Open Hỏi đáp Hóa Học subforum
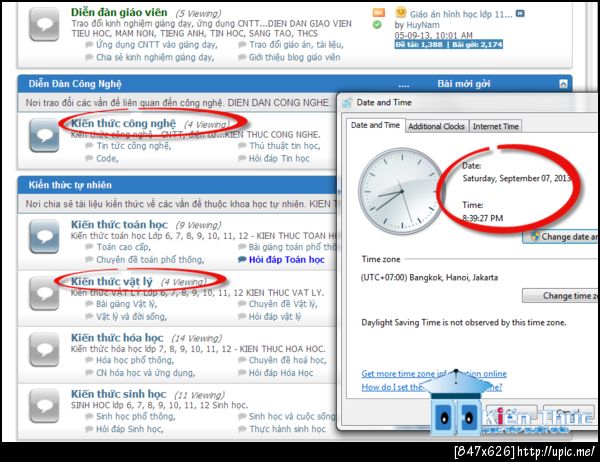Viewport: 600px width, 462px height. (x=281, y=373)
